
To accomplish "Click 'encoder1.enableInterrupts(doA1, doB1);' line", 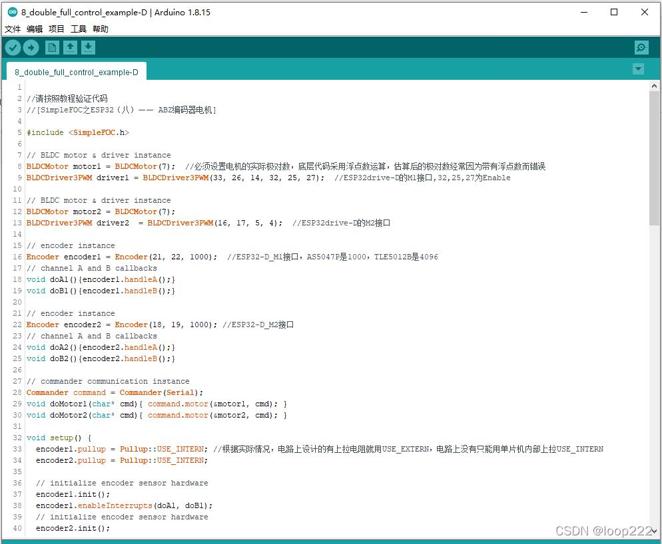I will click(x=124, y=506).
